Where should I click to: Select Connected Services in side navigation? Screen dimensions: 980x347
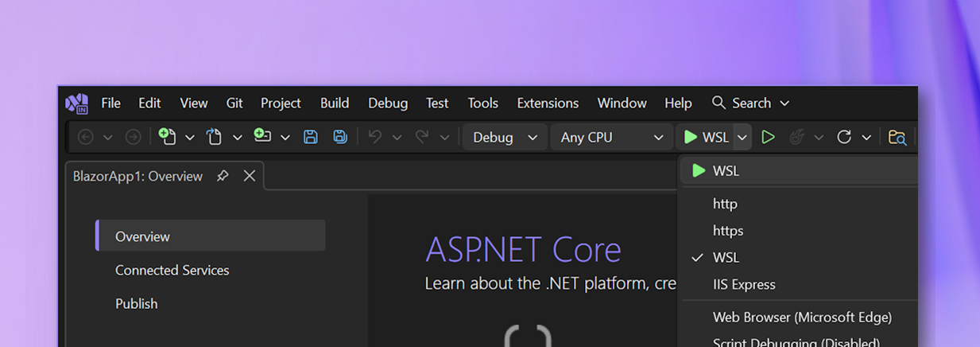pyautogui.click(x=172, y=270)
